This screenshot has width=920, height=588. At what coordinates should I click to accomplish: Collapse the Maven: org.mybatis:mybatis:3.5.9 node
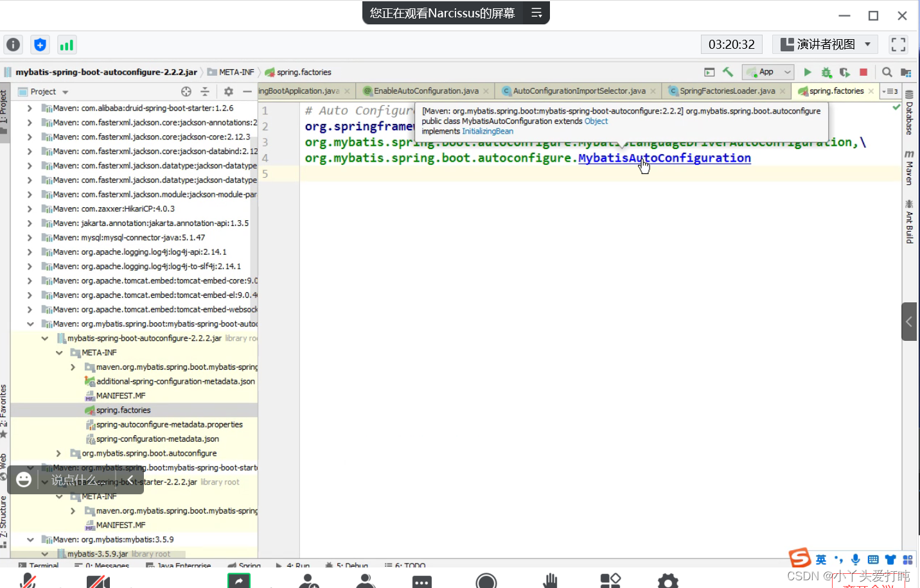point(30,540)
